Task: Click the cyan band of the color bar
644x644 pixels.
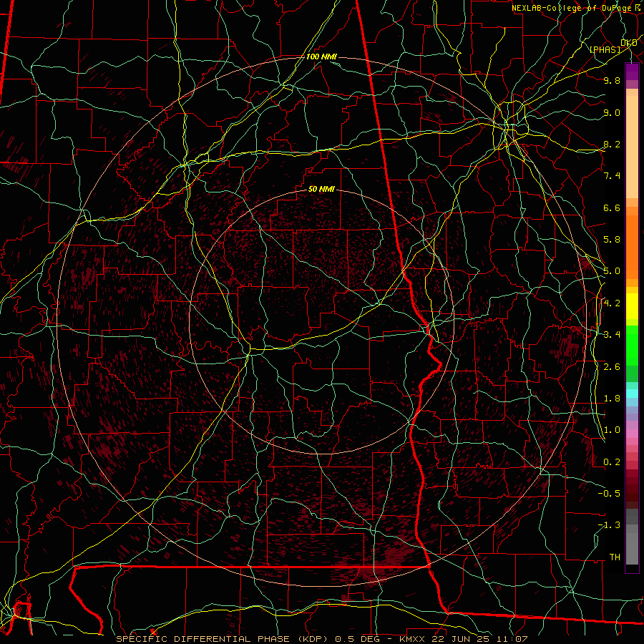Action: pos(632,394)
